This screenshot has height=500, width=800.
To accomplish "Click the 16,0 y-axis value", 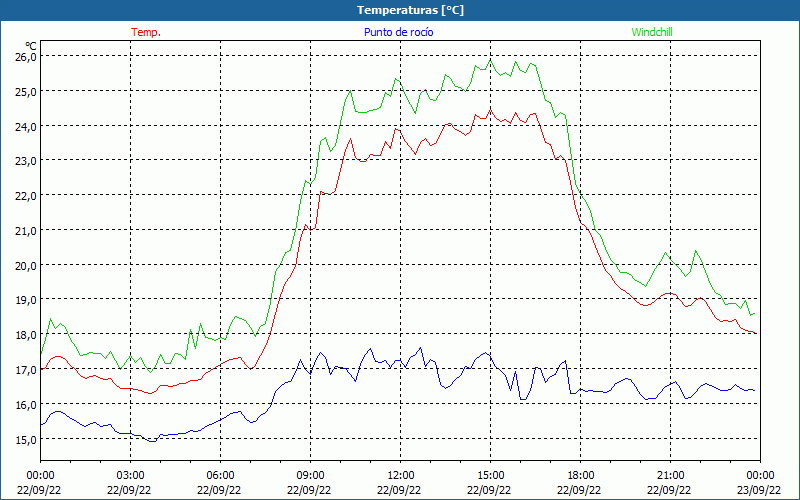I will coord(26,405).
